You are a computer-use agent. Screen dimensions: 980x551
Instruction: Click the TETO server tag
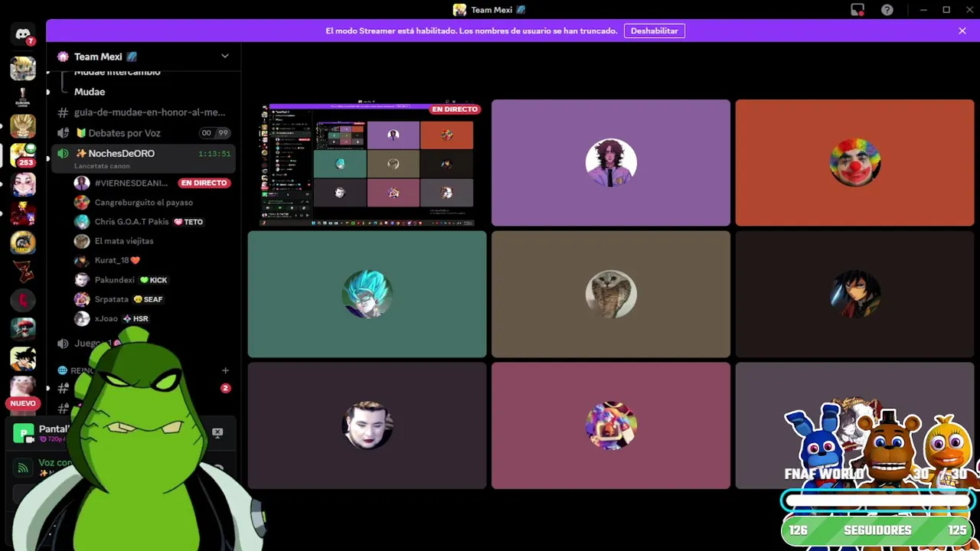tap(188, 222)
